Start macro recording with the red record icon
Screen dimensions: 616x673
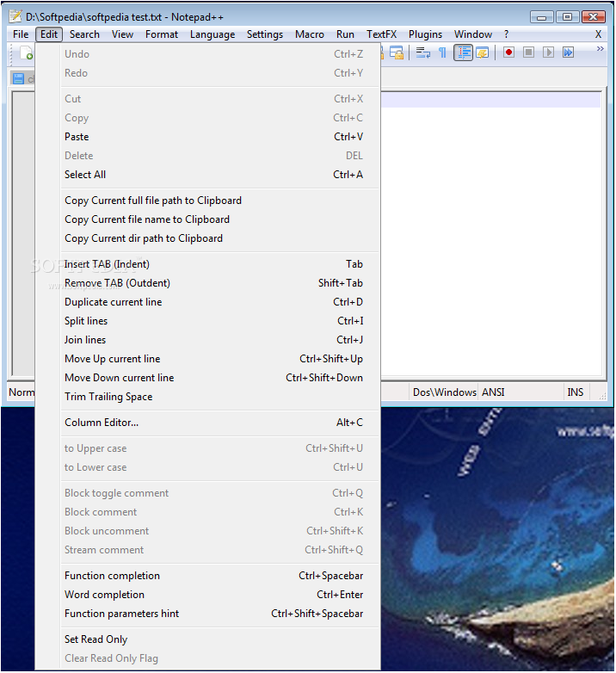[508, 52]
